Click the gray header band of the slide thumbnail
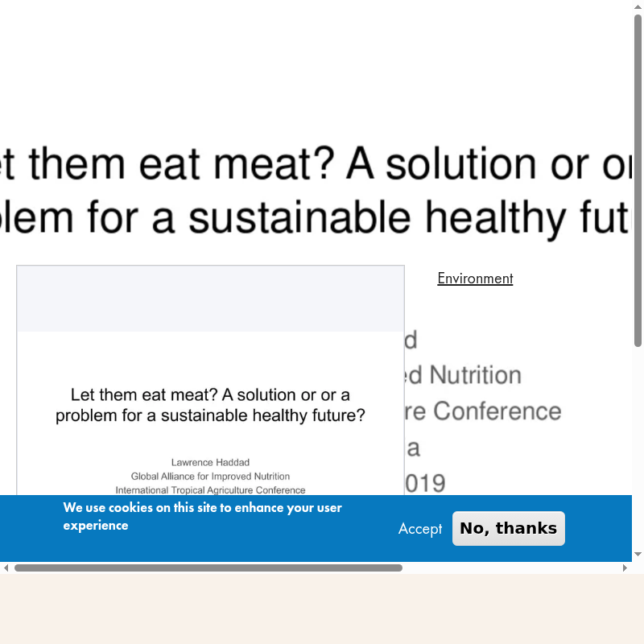The image size is (644, 644). point(210,299)
